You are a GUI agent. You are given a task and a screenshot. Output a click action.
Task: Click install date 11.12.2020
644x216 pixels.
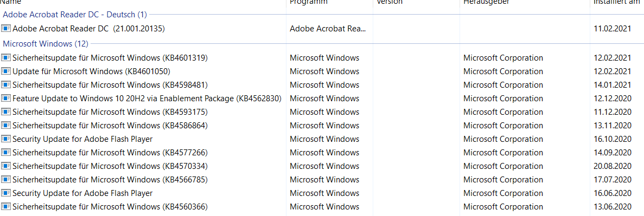pos(613,112)
